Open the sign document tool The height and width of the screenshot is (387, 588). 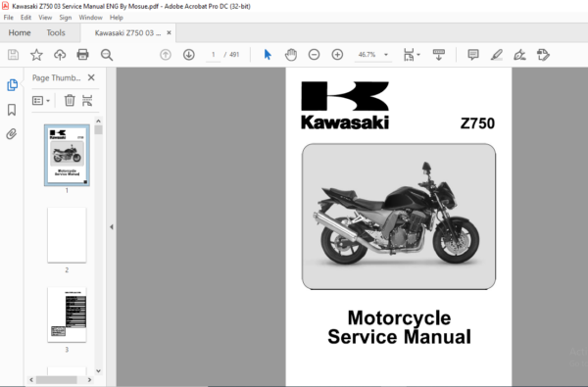pos(519,55)
